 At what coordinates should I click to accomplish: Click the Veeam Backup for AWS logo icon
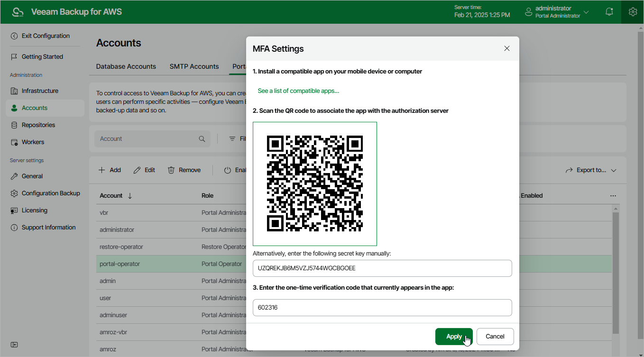(x=18, y=12)
